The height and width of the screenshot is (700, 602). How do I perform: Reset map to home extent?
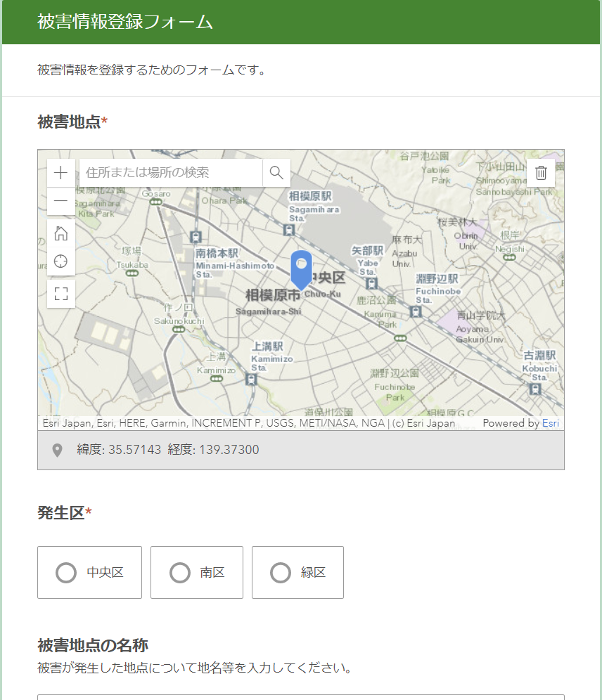tap(61, 233)
